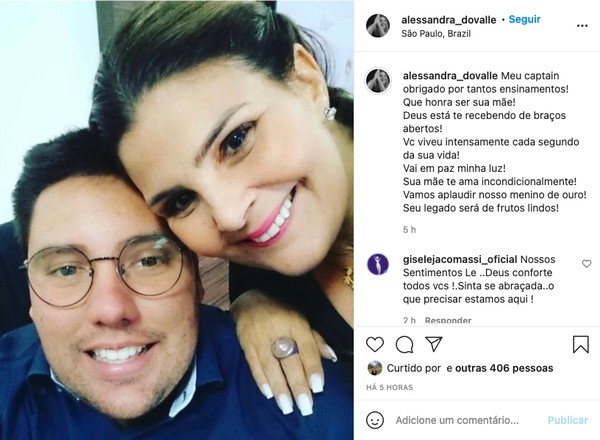Focus the Adicione um comentário field
600x440 pixels.
(457, 420)
